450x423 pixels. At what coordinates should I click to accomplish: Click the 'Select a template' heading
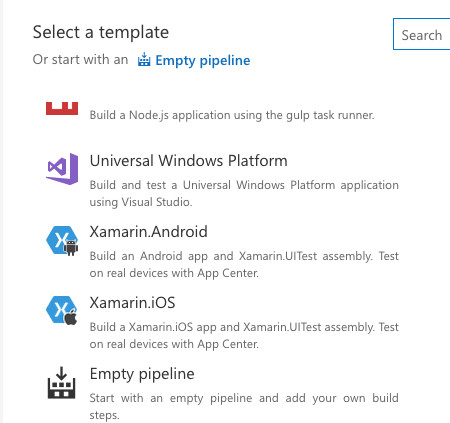click(x=101, y=32)
